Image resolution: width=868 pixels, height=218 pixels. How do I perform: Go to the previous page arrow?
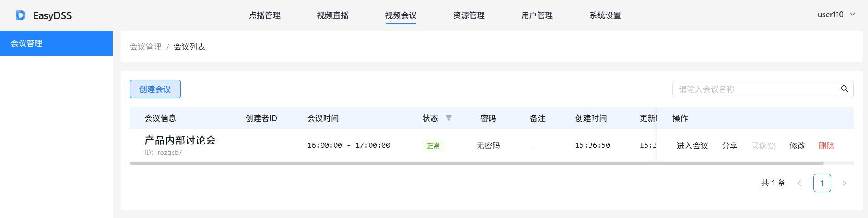(799, 183)
